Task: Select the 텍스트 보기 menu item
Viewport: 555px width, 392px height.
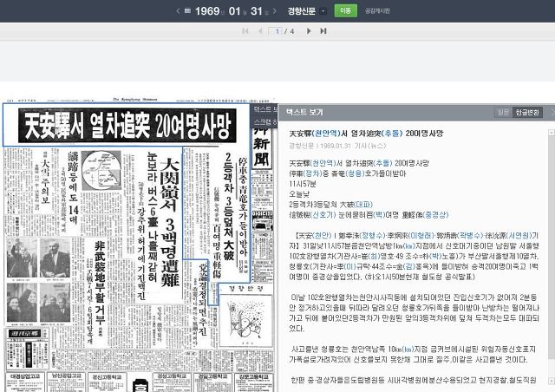Action: coord(264,109)
